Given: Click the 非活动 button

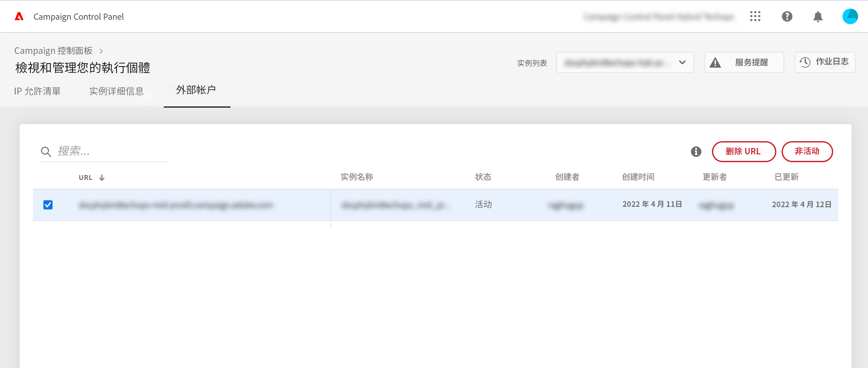Looking at the screenshot, I should pyautogui.click(x=807, y=152).
